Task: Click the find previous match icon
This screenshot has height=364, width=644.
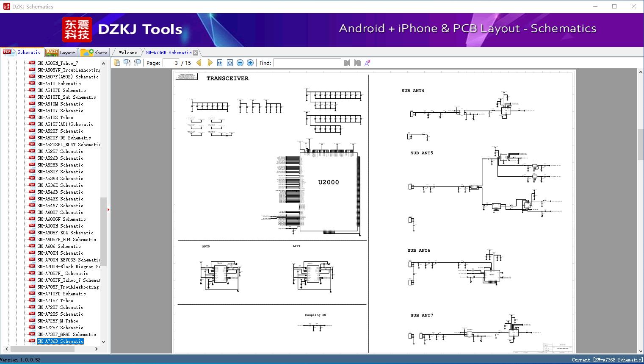Action: coord(347,63)
